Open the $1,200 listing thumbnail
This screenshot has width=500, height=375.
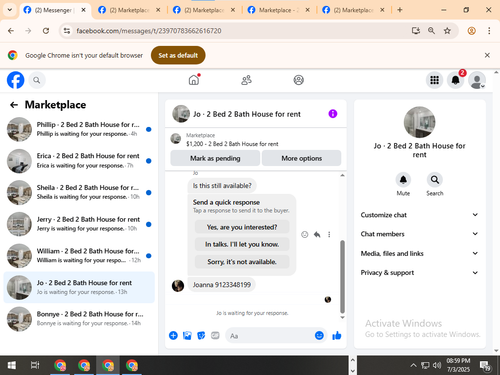click(176, 139)
